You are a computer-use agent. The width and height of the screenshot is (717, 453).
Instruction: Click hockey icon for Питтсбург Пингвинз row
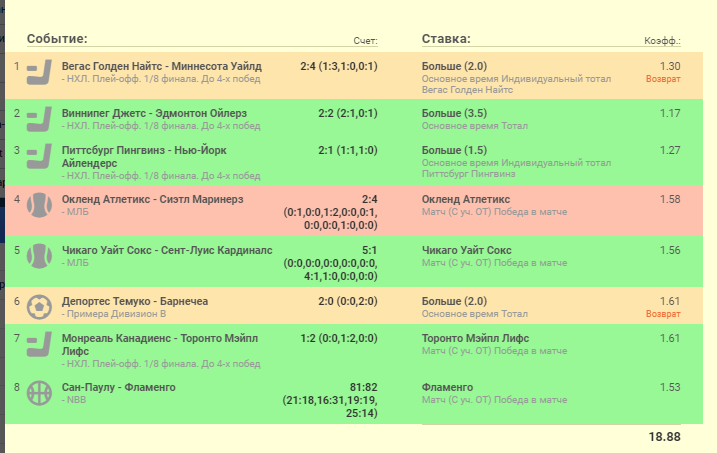coord(39,156)
